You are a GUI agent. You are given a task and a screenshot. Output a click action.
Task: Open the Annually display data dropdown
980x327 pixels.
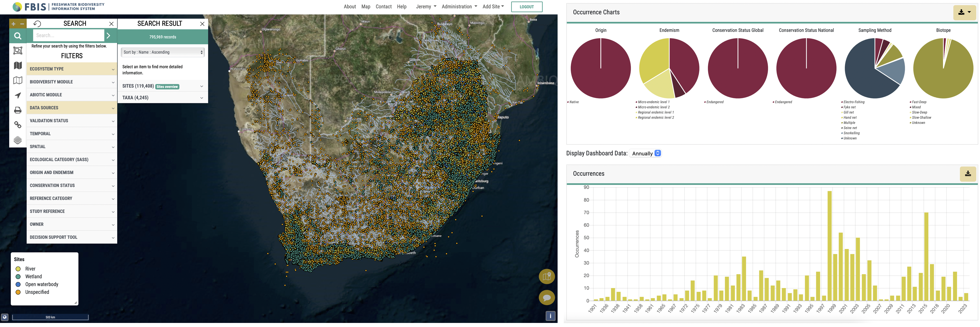point(645,153)
